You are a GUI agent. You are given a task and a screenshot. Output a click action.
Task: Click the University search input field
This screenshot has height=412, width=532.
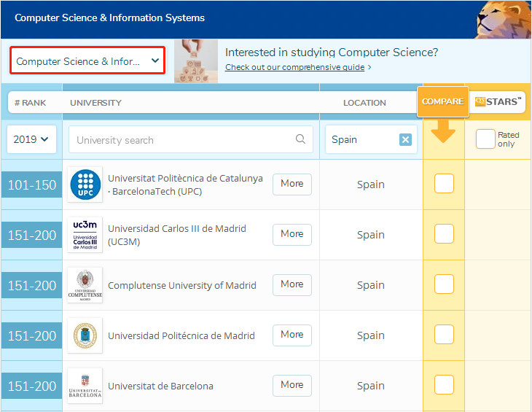191,139
